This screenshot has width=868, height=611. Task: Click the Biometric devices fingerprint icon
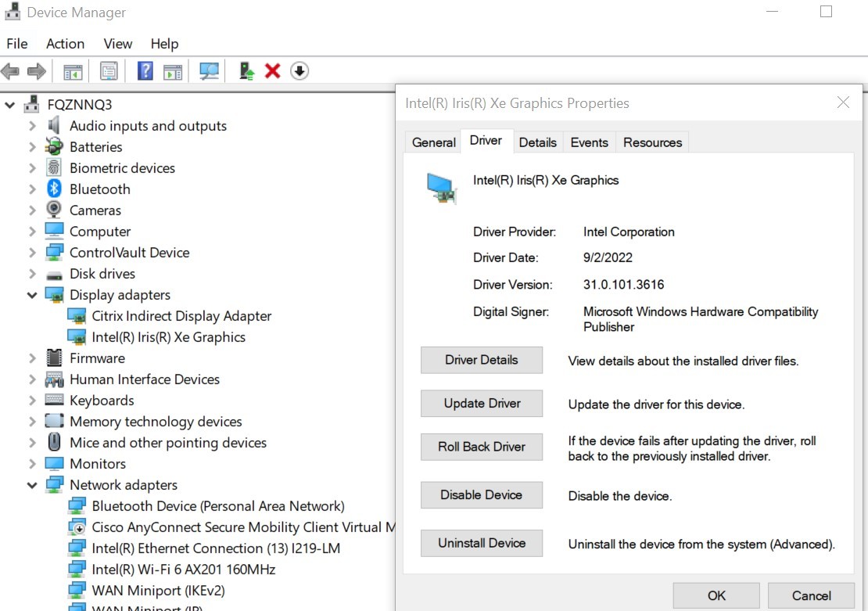pos(54,168)
